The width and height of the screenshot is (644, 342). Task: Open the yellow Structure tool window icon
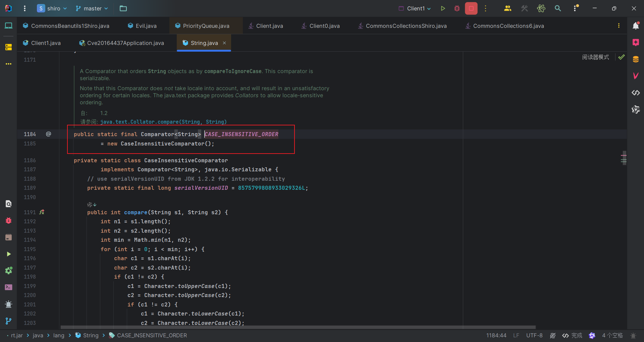pyautogui.click(x=8, y=47)
